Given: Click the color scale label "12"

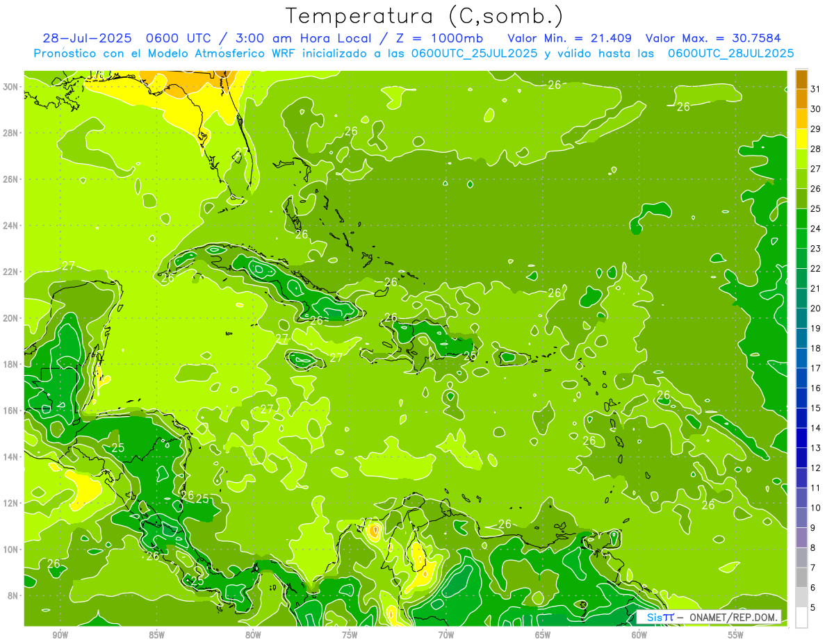Looking at the screenshot, I should pyautogui.click(x=816, y=468).
